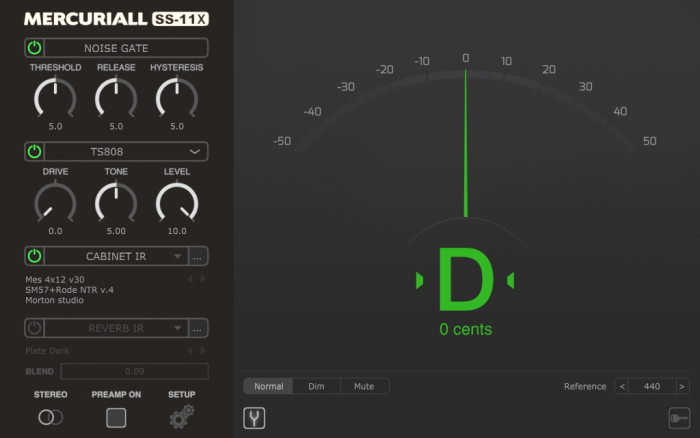This screenshot has height=438, width=700.
Task: Click the Tone value 5.00
Action: point(116,231)
